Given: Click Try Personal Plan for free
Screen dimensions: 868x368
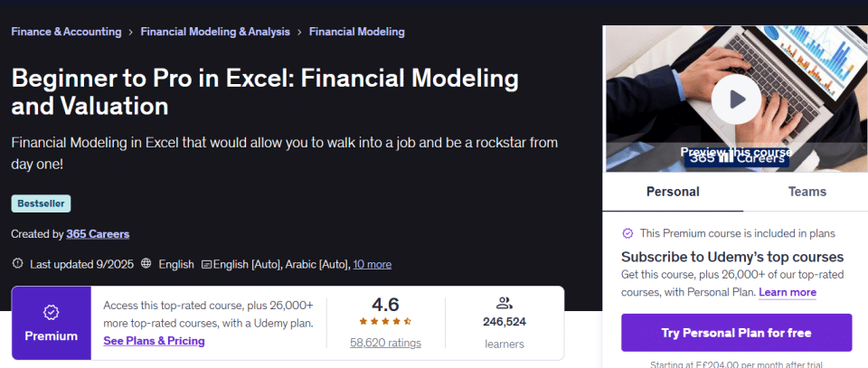Looking at the screenshot, I should (736, 333).
